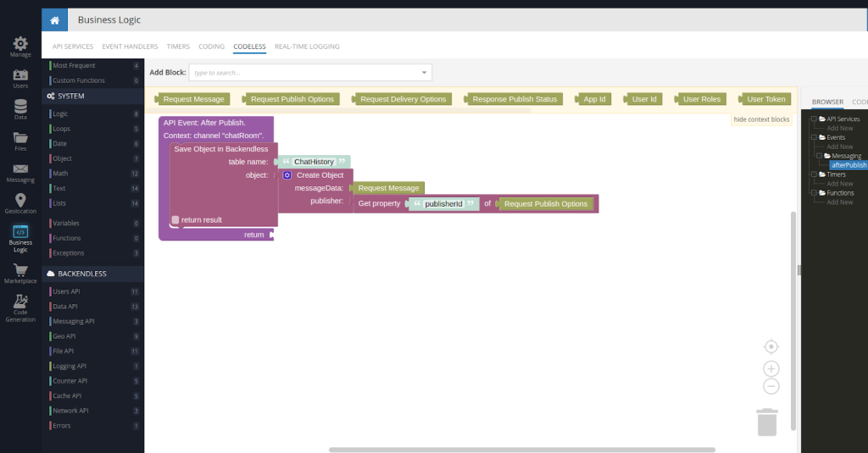Zoom in the codeless workspace
868x453 pixels.
771,368
